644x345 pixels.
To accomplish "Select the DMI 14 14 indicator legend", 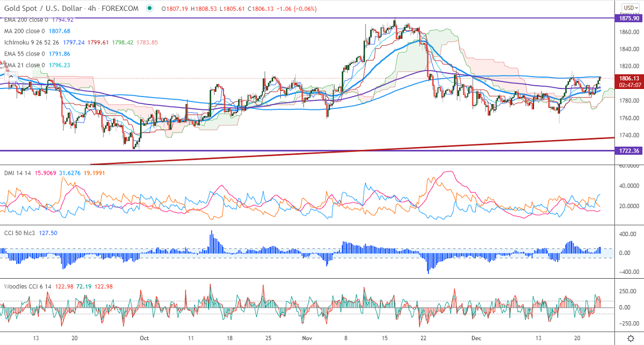I will tap(17, 173).
